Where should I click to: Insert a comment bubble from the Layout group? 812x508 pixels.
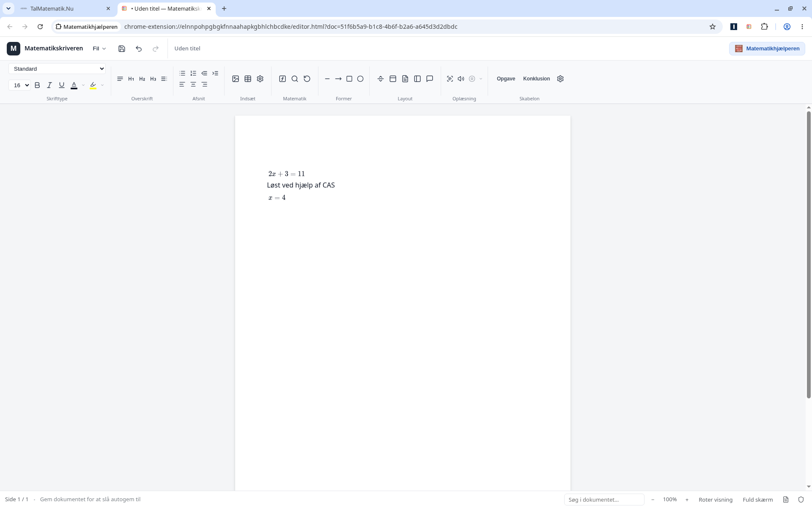tap(430, 79)
